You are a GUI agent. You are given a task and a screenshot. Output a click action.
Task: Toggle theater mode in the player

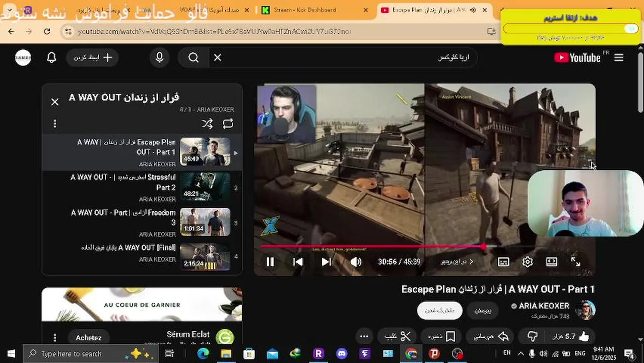[x=552, y=262]
